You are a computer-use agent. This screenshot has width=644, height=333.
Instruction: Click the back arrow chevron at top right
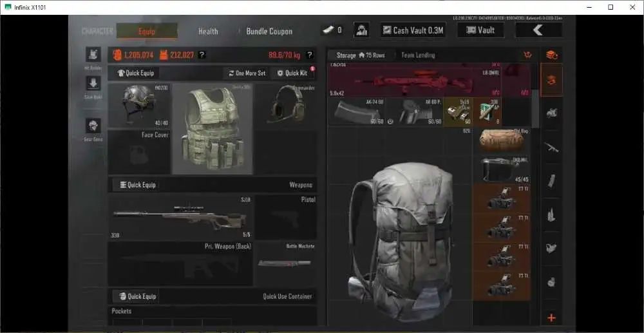(x=538, y=30)
